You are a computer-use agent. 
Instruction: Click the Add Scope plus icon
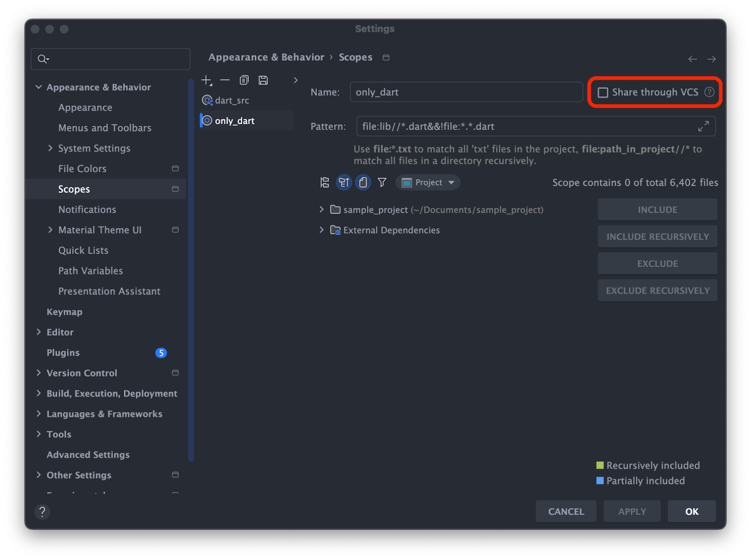click(x=207, y=80)
